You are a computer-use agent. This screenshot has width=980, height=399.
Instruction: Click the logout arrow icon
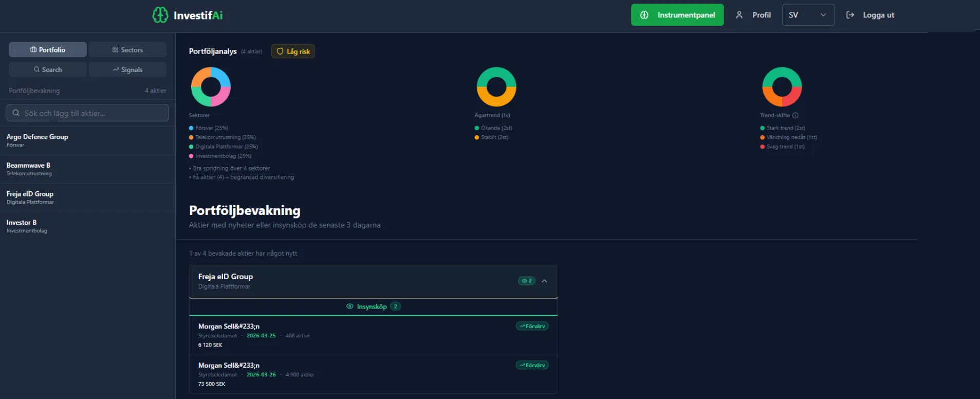(x=850, y=15)
